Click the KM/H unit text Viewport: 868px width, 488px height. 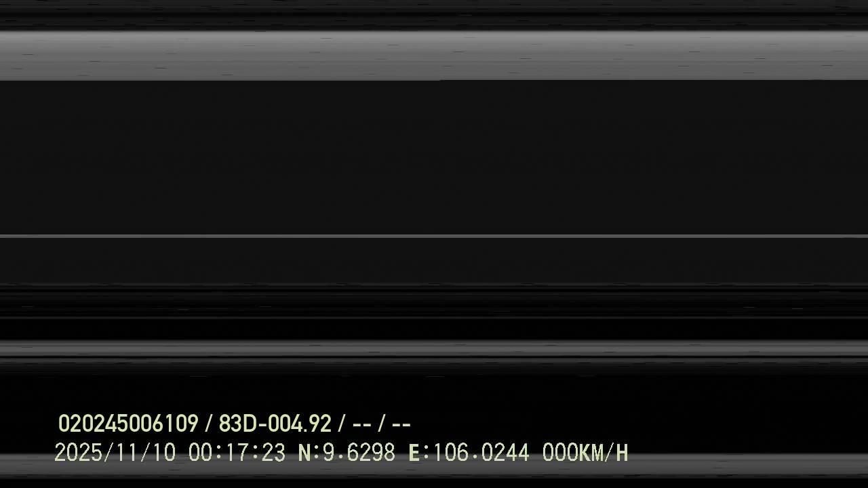click(604, 453)
